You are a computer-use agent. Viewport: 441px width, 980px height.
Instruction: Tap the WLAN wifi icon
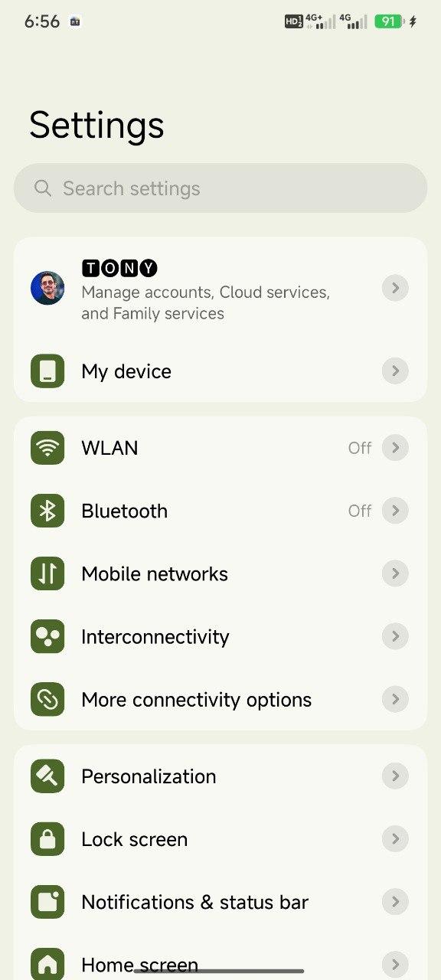[x=47, y=448]
